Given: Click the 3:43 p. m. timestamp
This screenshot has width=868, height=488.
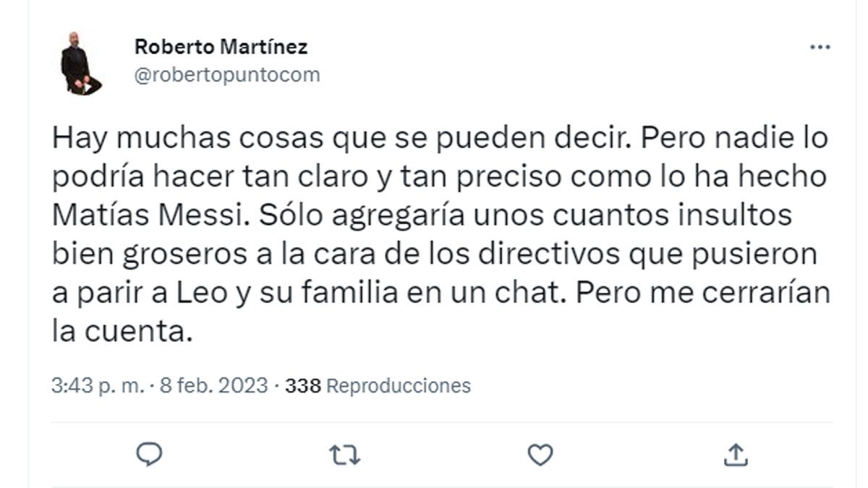Looking at the screenshot, I should coord(98,386).
